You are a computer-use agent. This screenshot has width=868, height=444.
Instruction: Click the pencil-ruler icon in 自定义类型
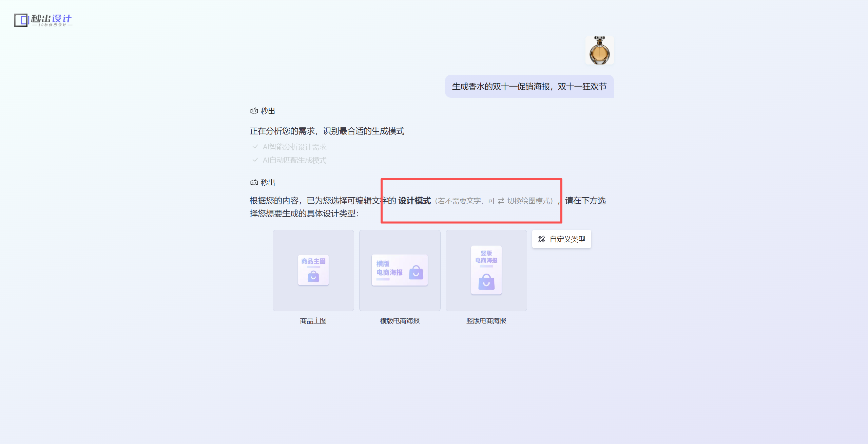[x=542, y=239]
